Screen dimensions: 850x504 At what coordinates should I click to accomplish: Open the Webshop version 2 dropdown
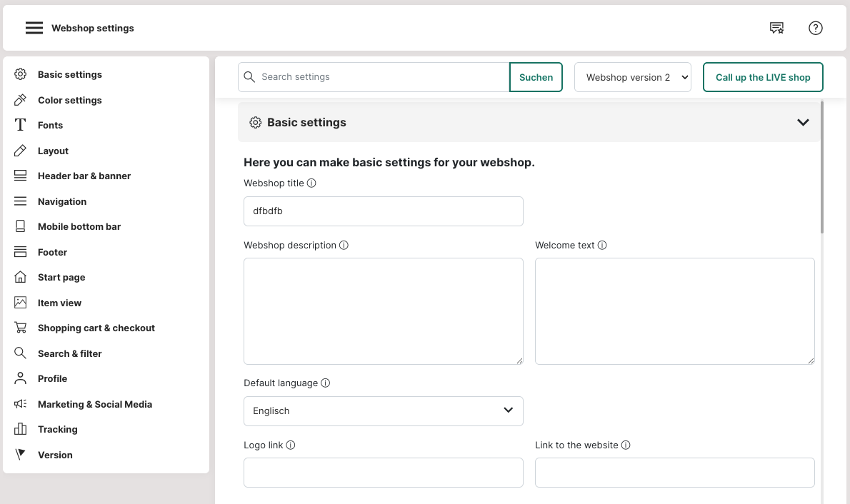[x=633, y=77]
